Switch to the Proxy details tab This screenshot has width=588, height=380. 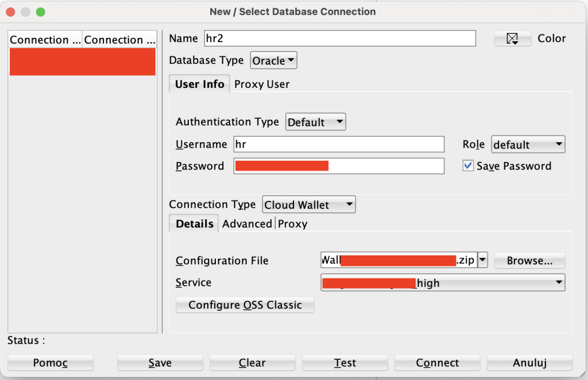[292, 224]
